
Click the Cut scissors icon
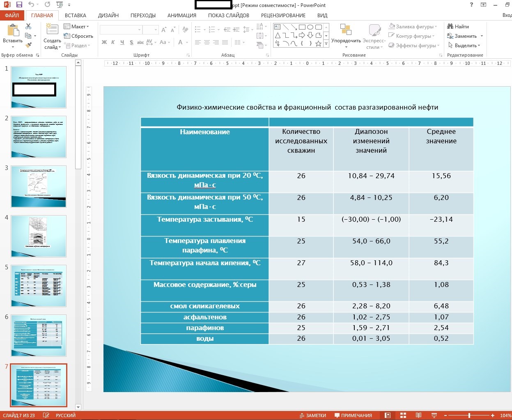tap(28, 26)
